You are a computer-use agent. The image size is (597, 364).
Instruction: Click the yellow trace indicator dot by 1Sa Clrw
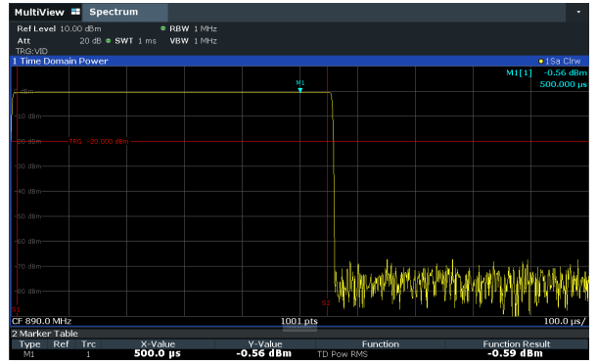540,62
